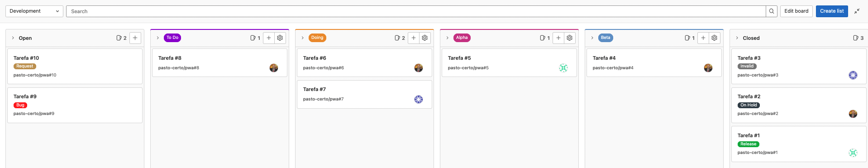868x168 pixels.
Task: Open the Development board dropdown
Action: point(34,11)
